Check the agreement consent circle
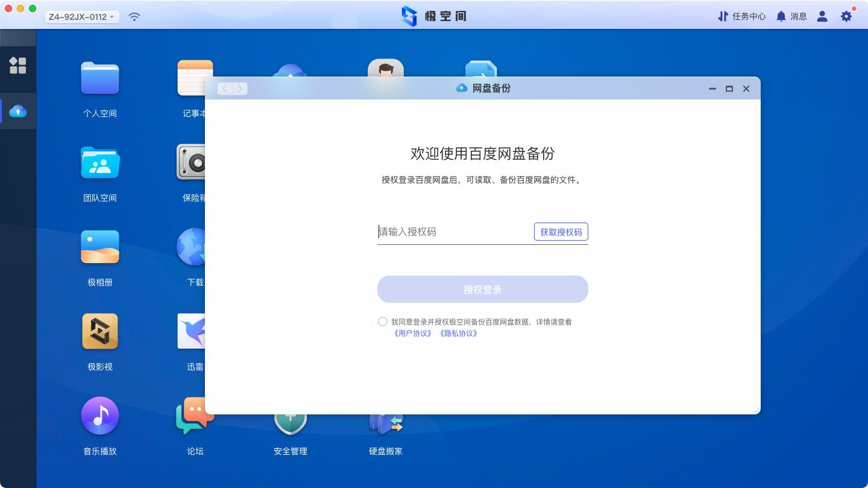Viewport: 868px width, 488px height. click(x=383, y=322)
